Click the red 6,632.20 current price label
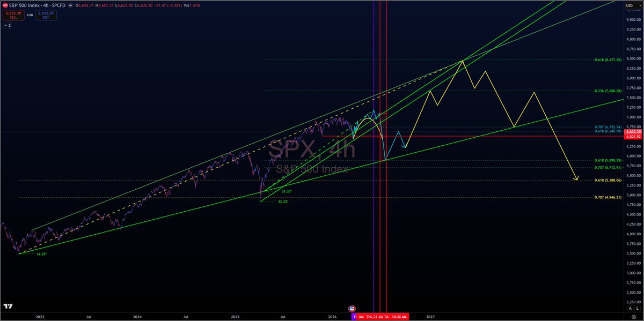The width and height of the screenshot is (644, 321). pyautogui.click(x=633, y=131)
